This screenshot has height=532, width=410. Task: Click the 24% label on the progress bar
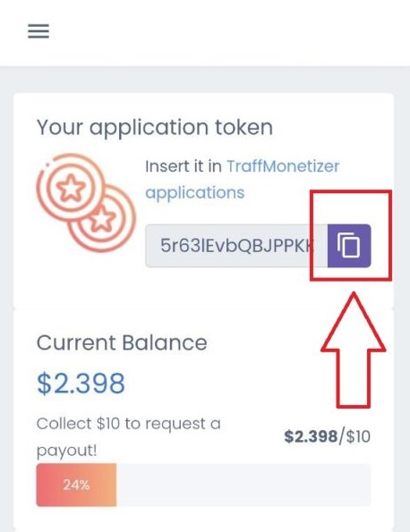point(76,485)
